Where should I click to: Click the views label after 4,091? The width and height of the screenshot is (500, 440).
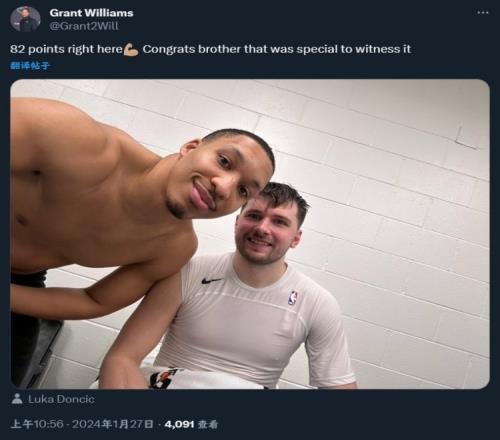(x=208, y=424)
